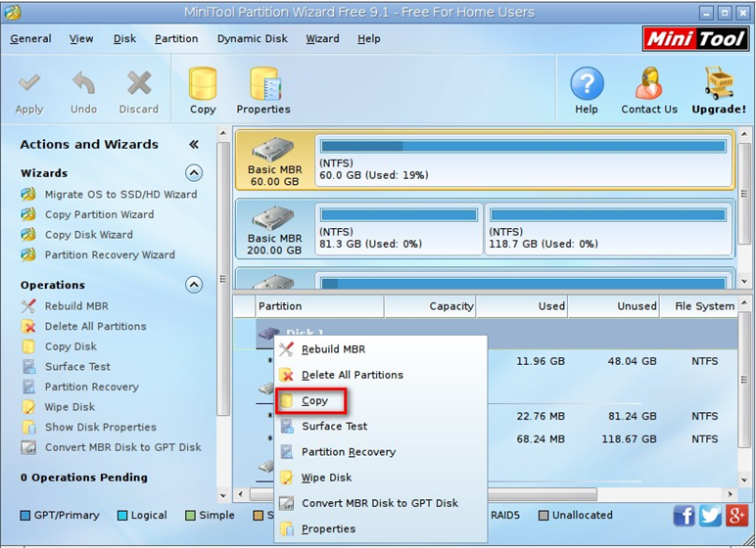Open the MiniTool Twitter page icon
Viewport: 756px width, 548px height.
tap(710, 516)
